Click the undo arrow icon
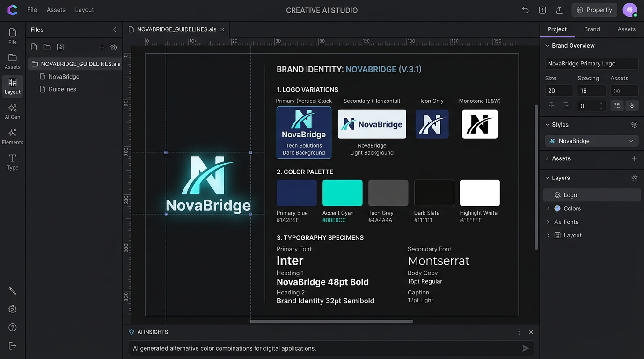Image resolution: width=644 pixels, height=359 pixels. pos(526,10)
